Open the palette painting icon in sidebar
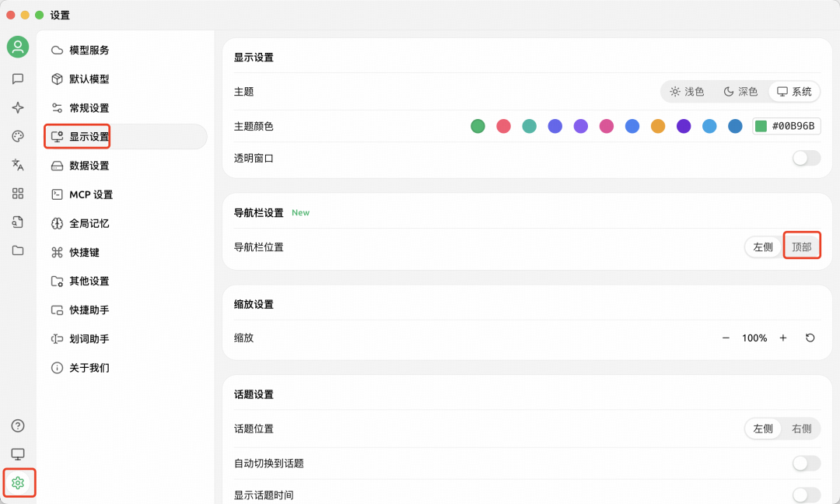The image size is (840, 504). tap(18, 136)
